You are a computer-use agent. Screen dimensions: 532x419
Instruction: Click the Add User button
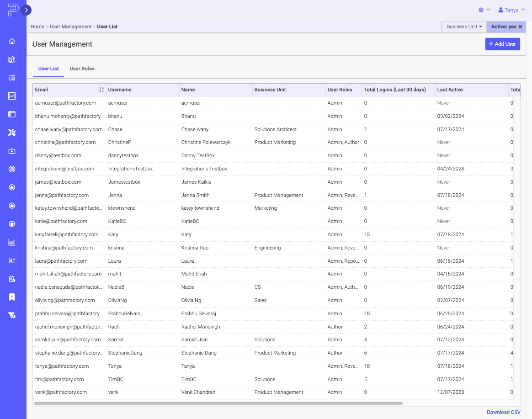point(502,44)
